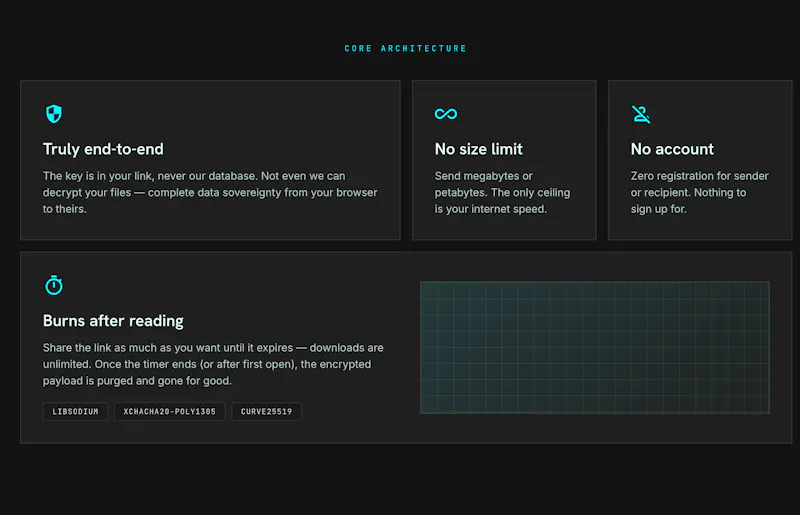
Task: Click the shield icon above Truly end-to-end
Action: click(x=54, y=114)
